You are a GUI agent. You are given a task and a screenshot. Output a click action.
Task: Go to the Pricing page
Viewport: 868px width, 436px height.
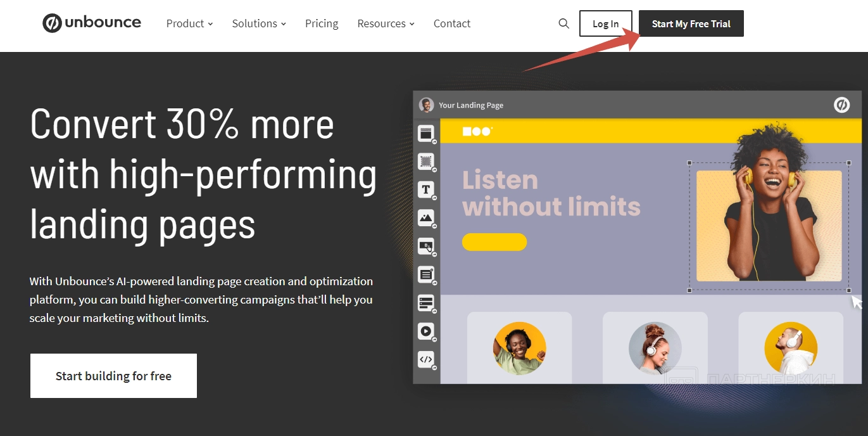322,23
